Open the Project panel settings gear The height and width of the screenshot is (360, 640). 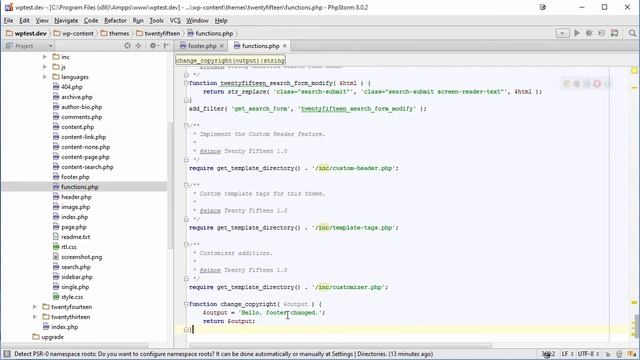[x=154, y=46]
